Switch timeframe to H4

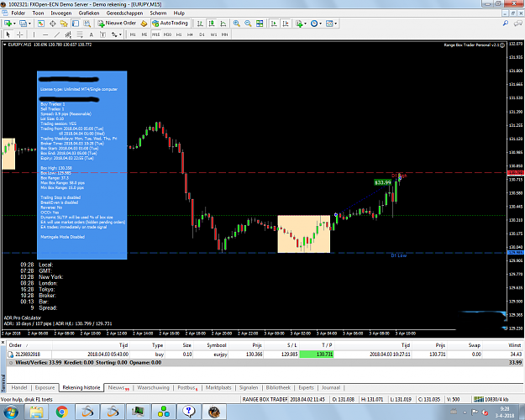190,34
